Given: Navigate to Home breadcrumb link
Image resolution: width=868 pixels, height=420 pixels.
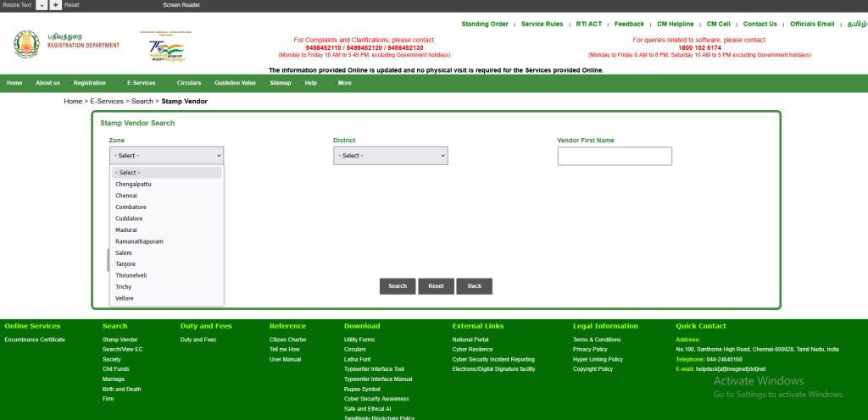Looking at the screenshot, I should click(x=73, y=102).
